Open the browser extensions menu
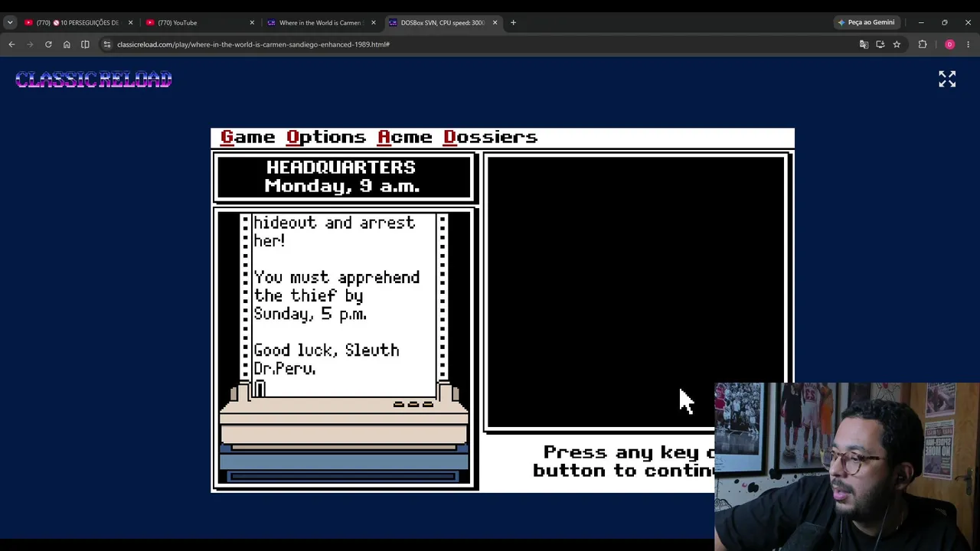 (923, 44)
